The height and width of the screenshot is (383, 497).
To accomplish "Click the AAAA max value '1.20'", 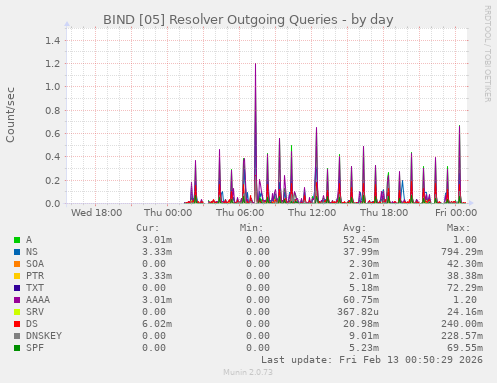I will pyautogui.click(x=465, y=300).
